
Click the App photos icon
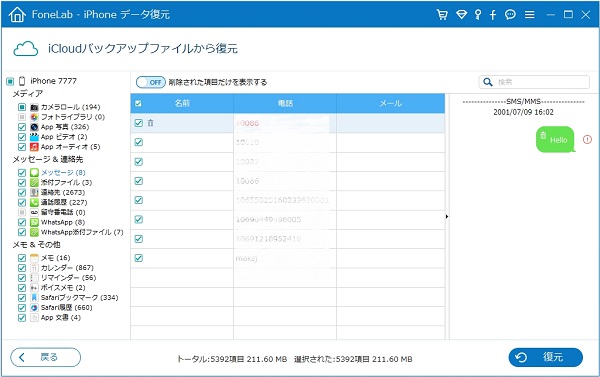pyautogui.click(x=34, y=127)
